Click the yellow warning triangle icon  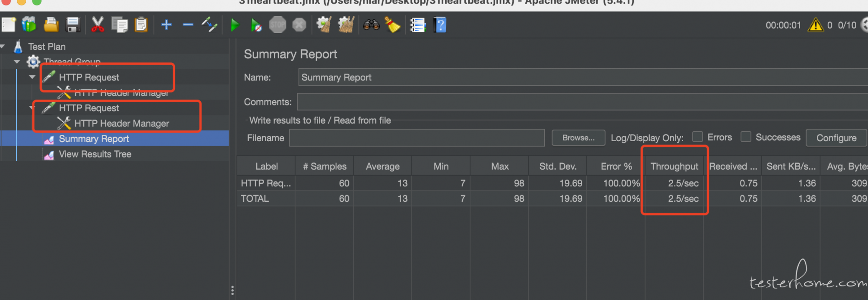(816, 25)
